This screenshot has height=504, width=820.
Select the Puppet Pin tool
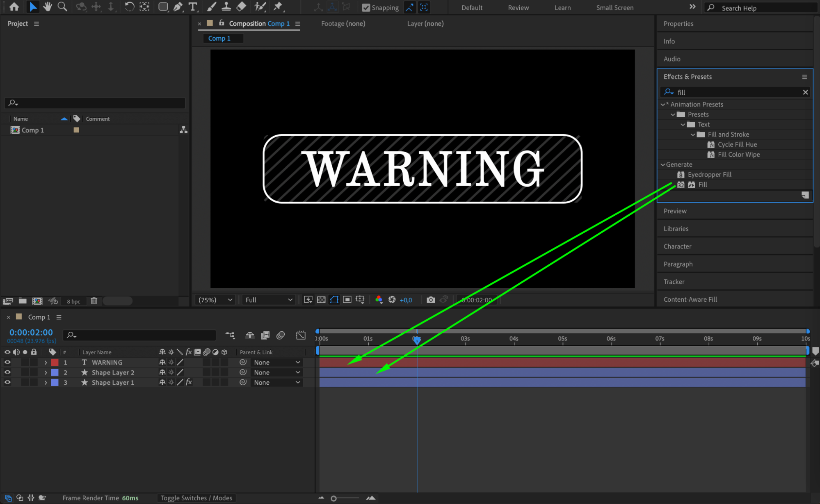[278, 7]
